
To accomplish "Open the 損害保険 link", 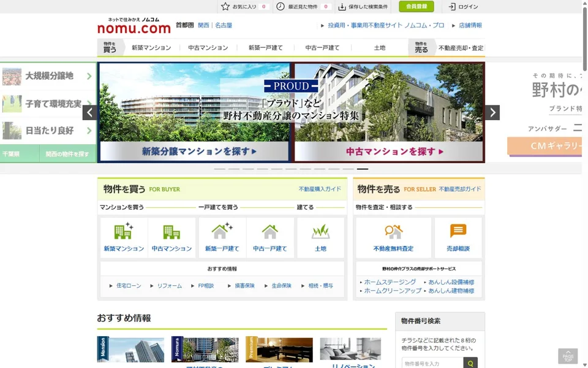I will [x=244, y=286].
